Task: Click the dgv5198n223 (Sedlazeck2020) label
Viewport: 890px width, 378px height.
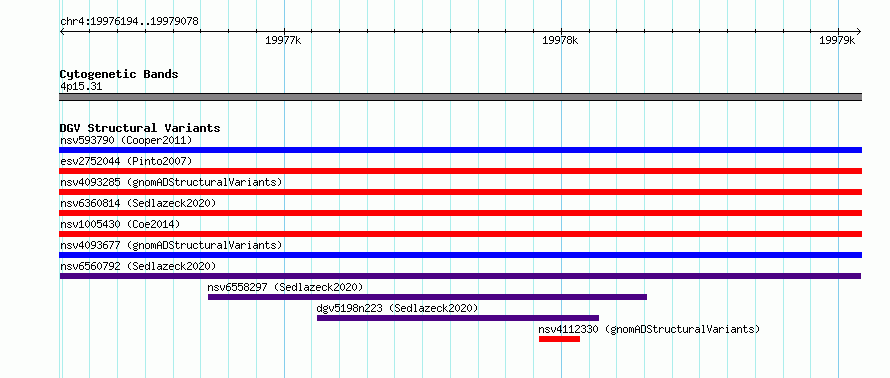Action: tap(397, 308)
